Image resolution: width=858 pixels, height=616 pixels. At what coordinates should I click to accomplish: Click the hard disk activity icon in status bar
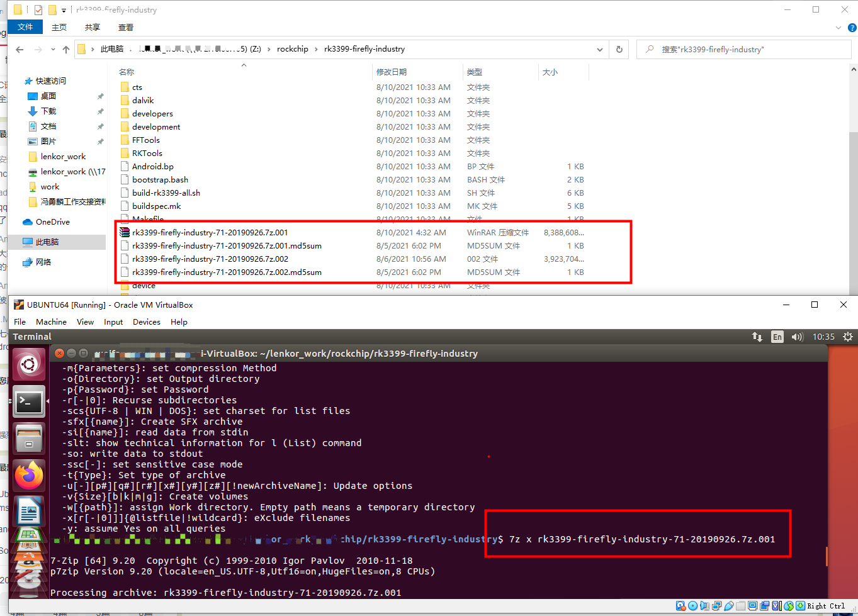click(680, 605)
